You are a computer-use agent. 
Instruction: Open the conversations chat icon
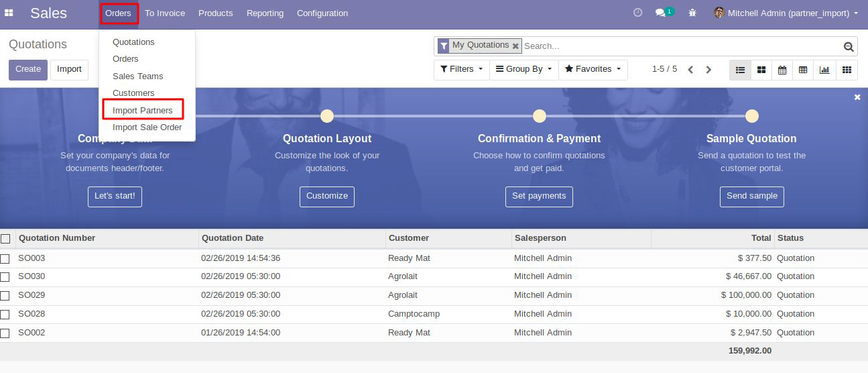[x=664, y=13]
